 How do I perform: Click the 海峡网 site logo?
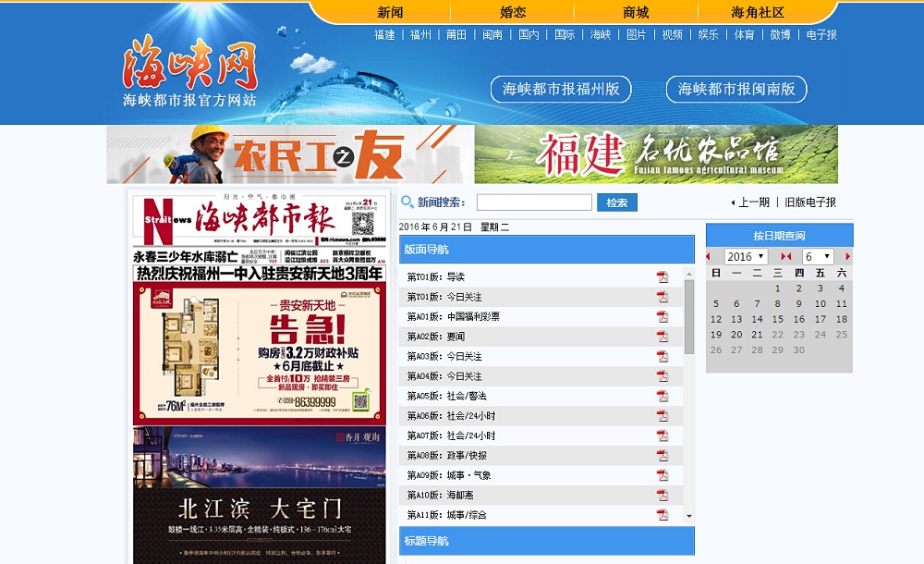(x=189, y=71)
